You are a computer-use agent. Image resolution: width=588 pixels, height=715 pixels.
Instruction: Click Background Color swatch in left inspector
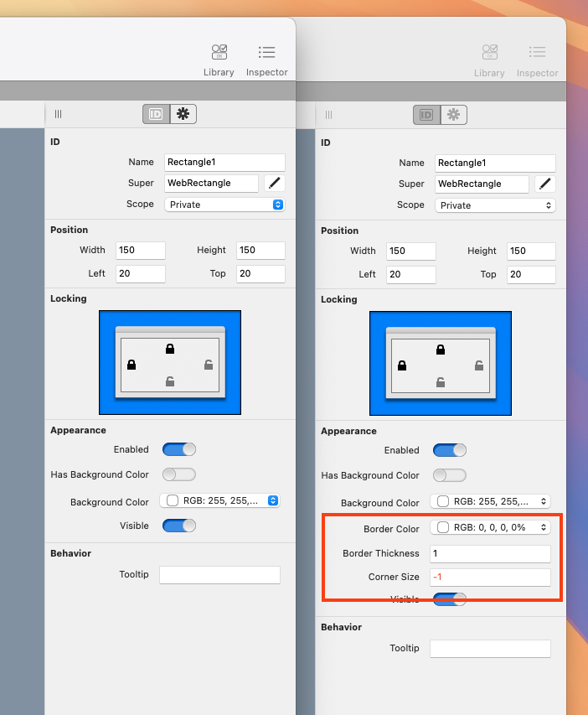[x=173, y=500]
